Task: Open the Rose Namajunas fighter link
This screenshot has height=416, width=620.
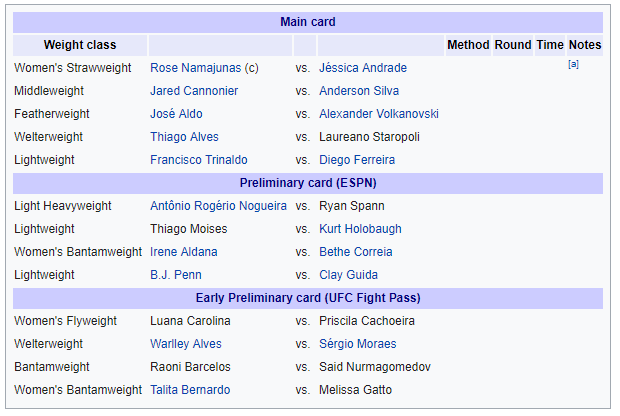Action: coord(195,68)
